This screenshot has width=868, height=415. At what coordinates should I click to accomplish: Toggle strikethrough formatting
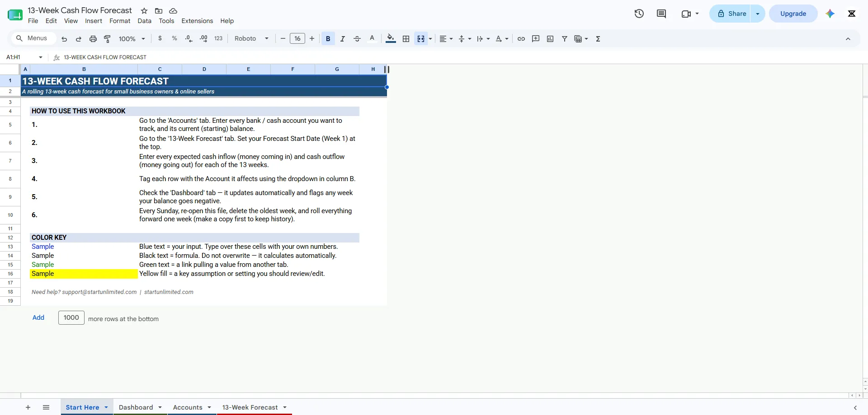coord(357,39)
